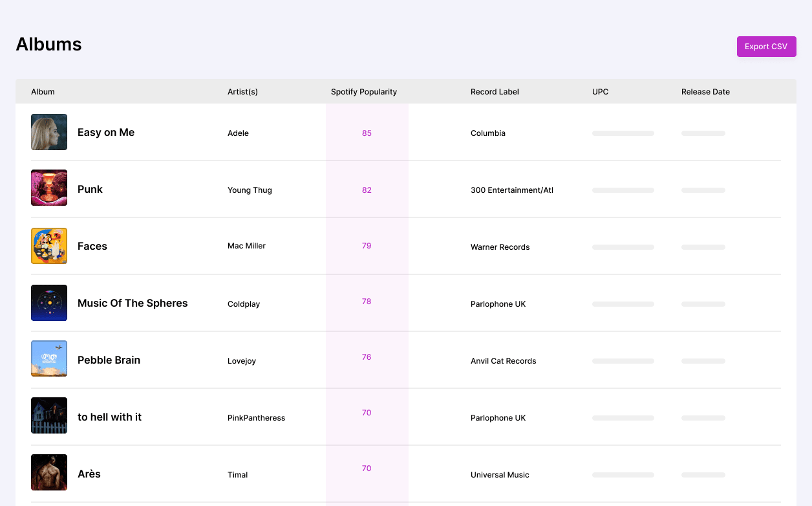The width and height of the screenshot is (812, 506).
Task: Open the Punk album cover thumbnail
Action: 49,188
